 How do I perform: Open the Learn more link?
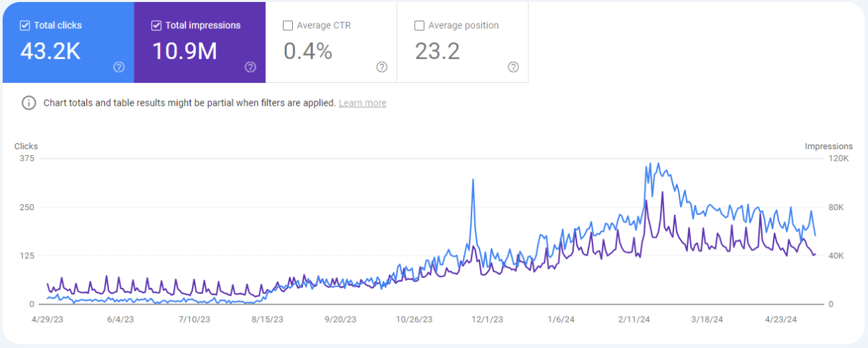point(362,103)
